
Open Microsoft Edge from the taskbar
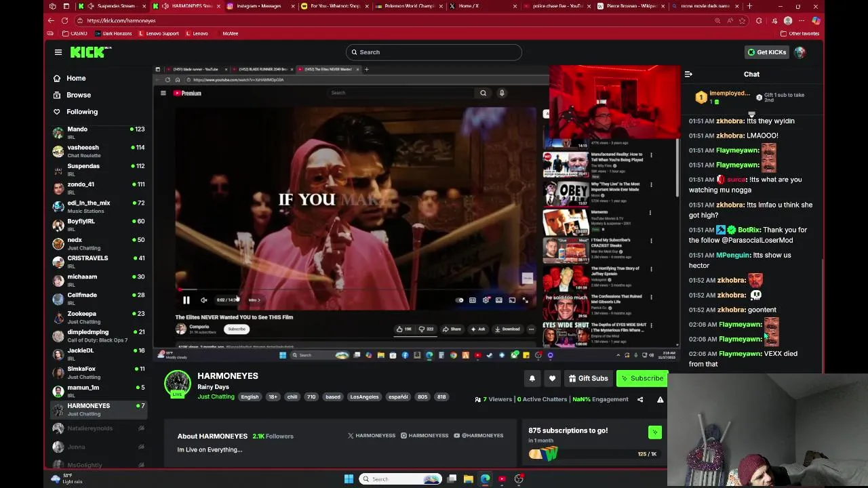[485, 479]
